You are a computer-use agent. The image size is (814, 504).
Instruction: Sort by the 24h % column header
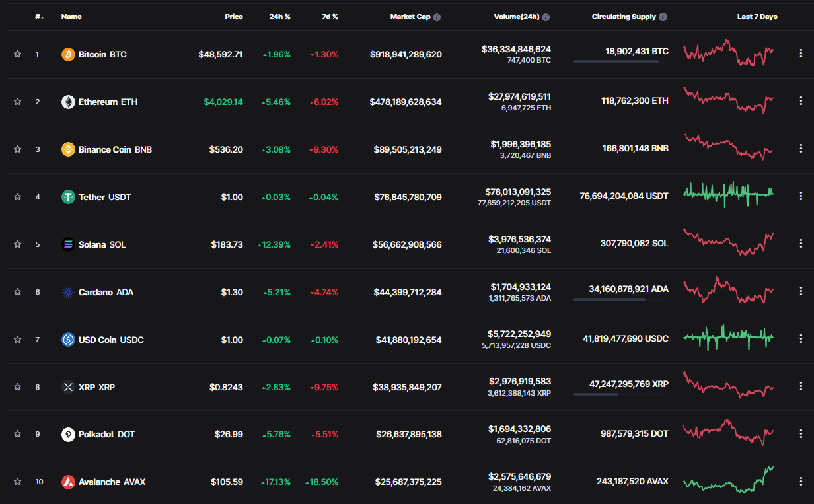point(279,17)
